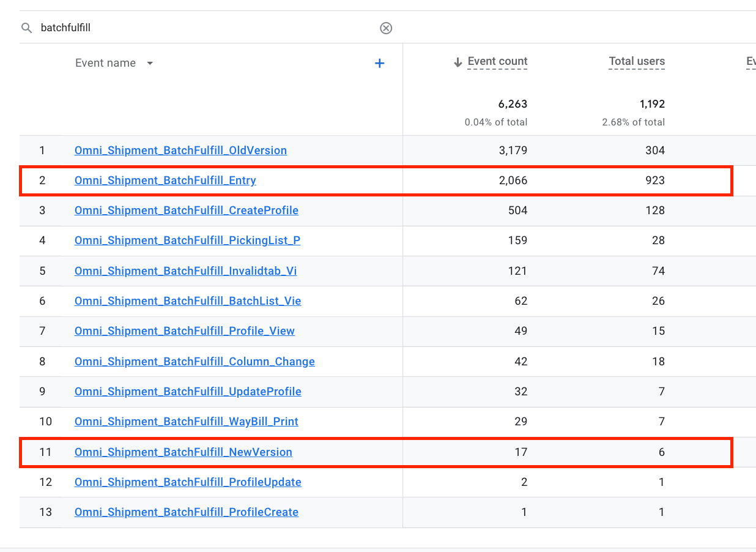Image resolution: width=756 pixels, height=552 pixels.
Task: Click total users 6 for NewVersion
Action: point(661,452)
